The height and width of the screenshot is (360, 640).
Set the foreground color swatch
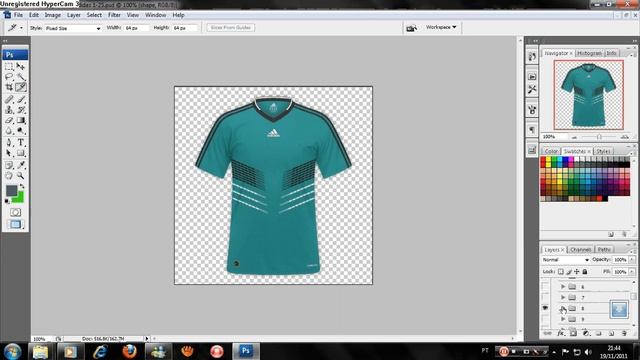point(11,191)
